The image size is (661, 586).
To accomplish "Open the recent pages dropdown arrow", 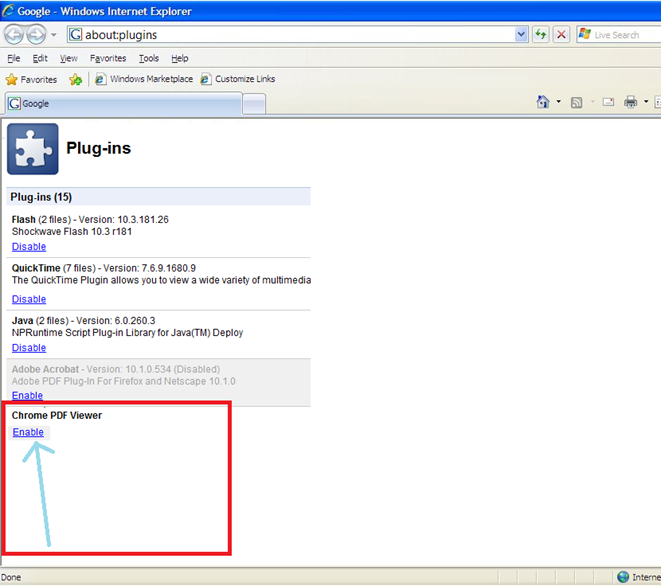I will coord(54,35).
